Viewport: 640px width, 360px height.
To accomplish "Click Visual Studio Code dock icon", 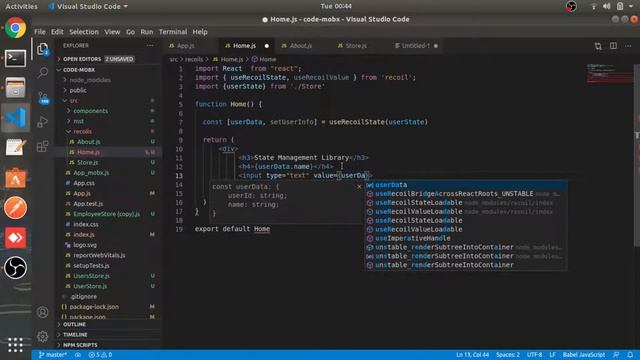I will pyautogui.click(x=16, y=118).
